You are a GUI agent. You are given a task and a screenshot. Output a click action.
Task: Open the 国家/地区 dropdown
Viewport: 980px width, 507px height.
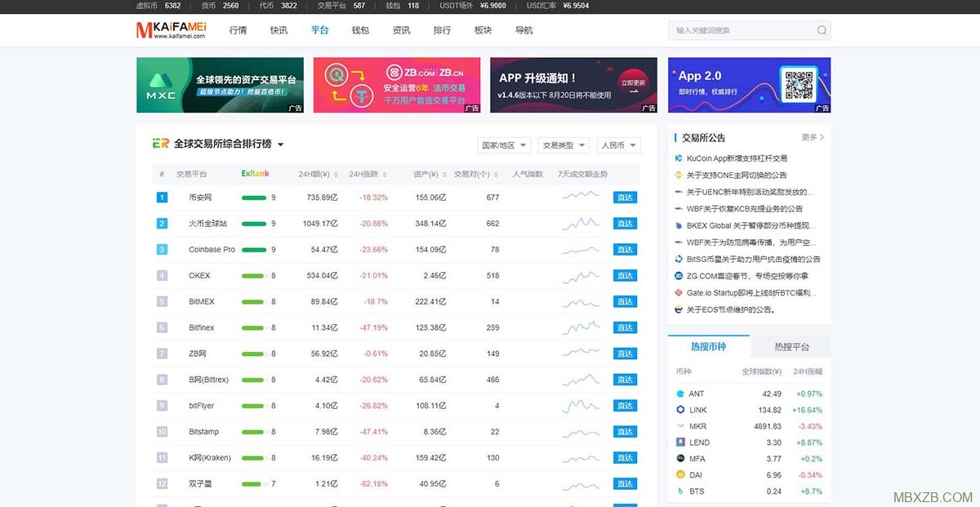coord(504,145)
